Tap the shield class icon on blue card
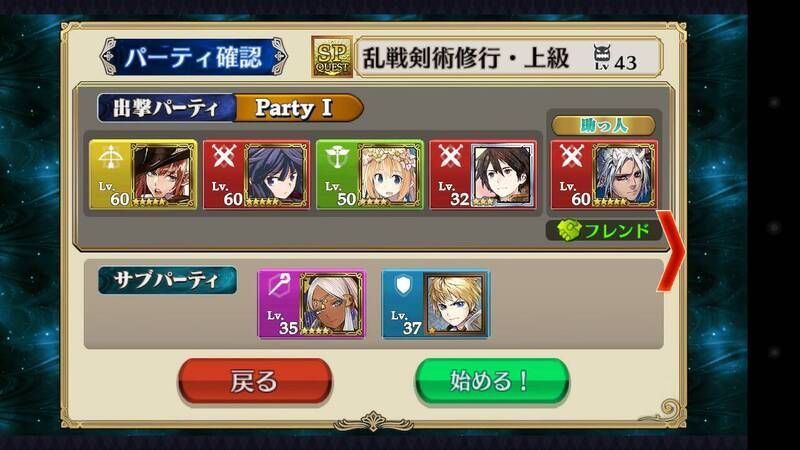Image resolution: width=800 pixels, height=450 pixels. pyautogui.click(x=403, y=285)
